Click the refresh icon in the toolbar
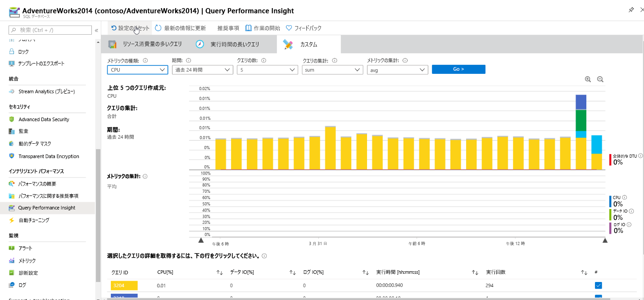The width and height of the screenshot is (644, 300). (x=158, y=28)
